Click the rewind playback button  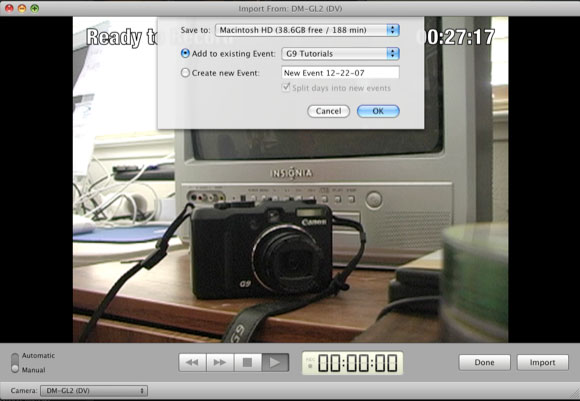(192, 363)
